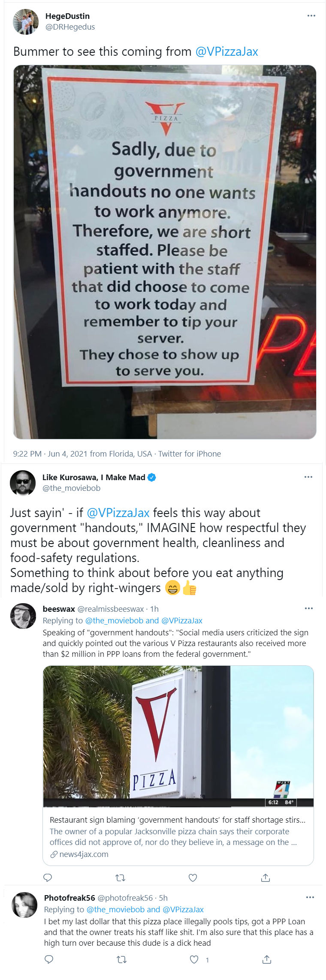
Task: View the V Pizza sign photo
Action: pyautogui.click(x=165, y=252)
